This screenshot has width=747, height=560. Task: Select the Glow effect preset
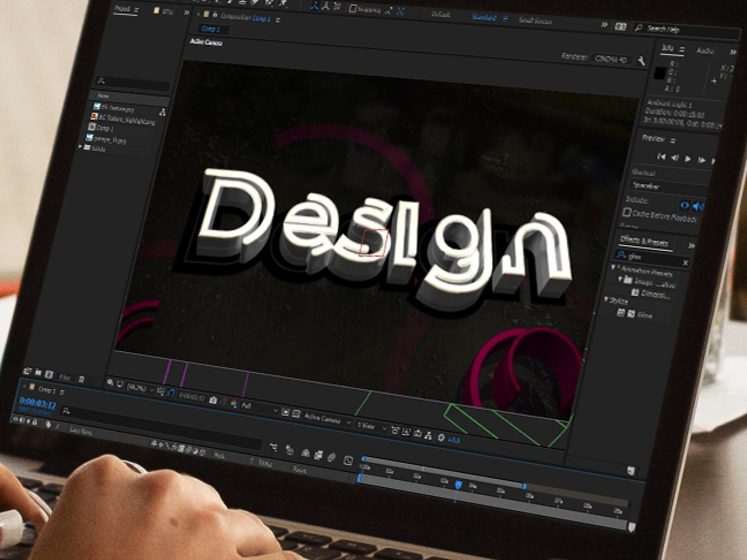[x=645, y=315]
